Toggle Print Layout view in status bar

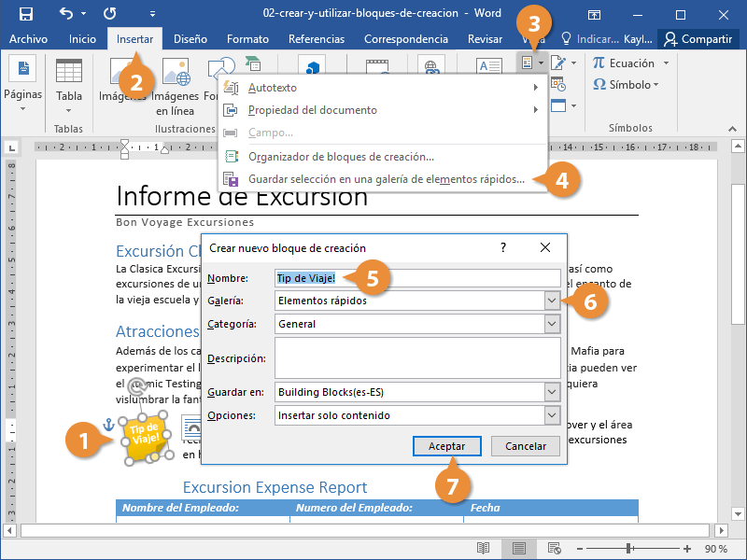coord(519,547)
